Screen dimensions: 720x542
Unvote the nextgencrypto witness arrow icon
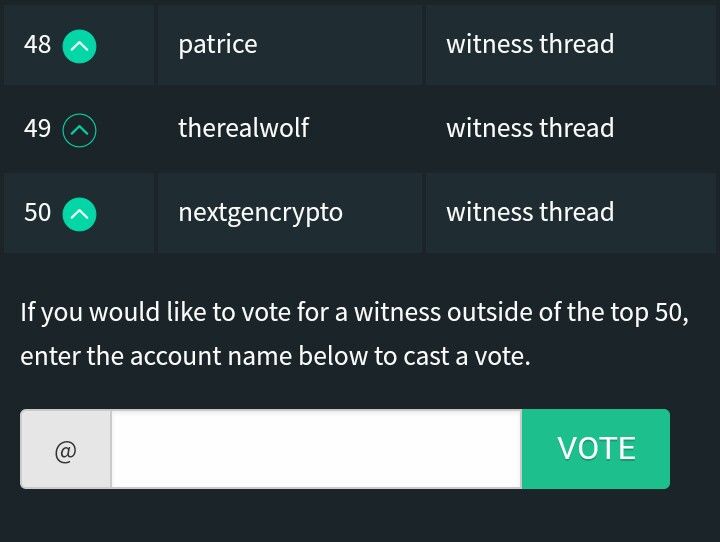(80, 214)
